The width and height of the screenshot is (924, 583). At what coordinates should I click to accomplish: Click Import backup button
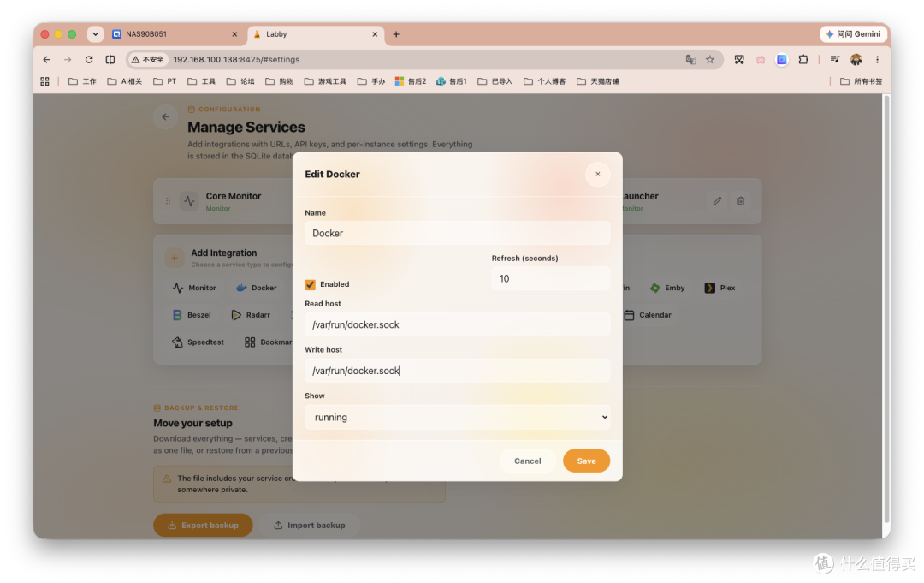pos(310,525)
